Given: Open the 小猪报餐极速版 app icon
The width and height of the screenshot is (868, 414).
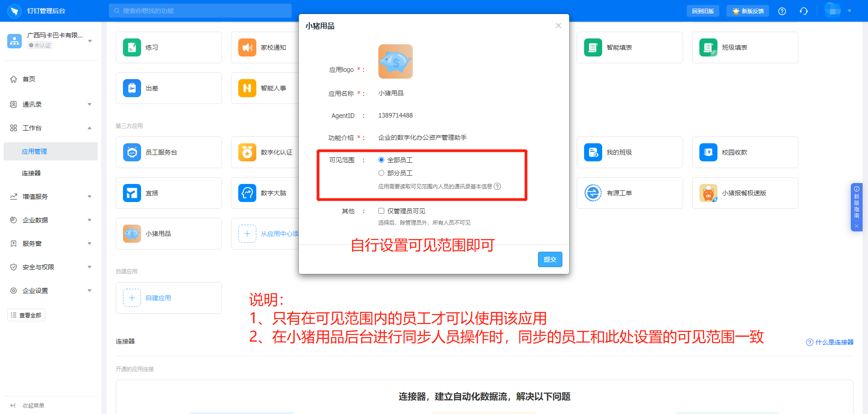Looking at the screenshot, I should pos(708,193).
